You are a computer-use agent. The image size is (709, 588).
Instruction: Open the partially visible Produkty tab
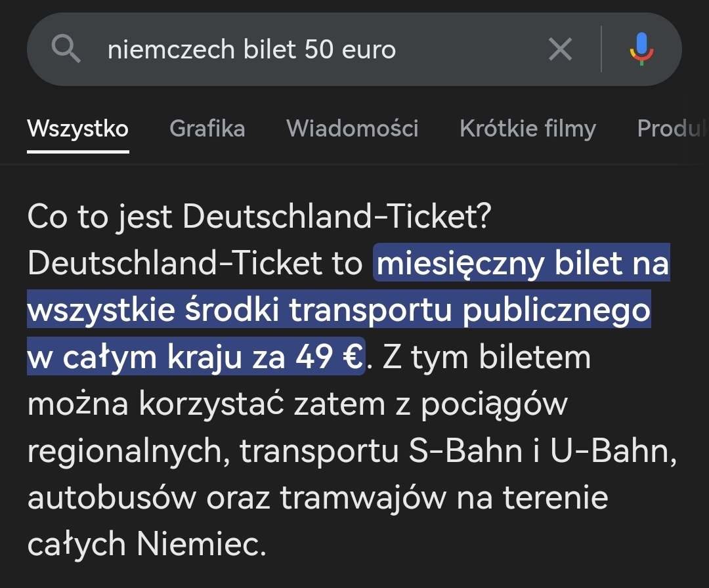[x=672, y=129]
